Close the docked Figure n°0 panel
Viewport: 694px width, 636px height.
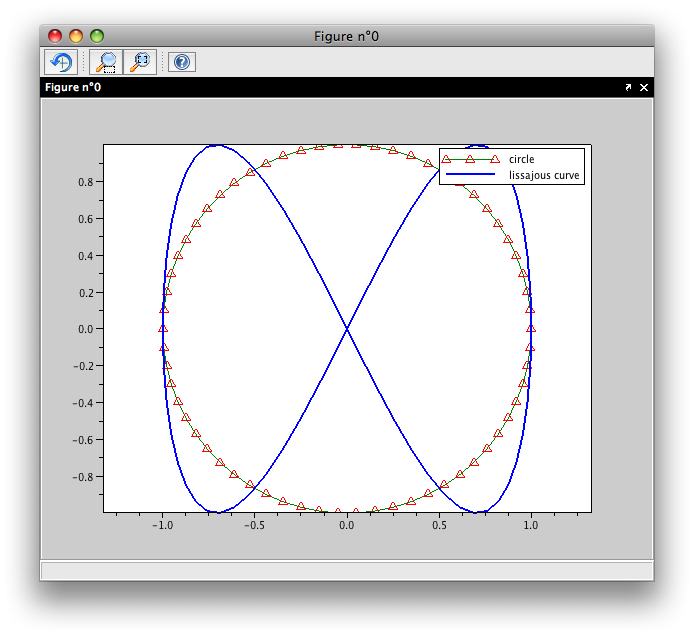[x=644, y=88]
